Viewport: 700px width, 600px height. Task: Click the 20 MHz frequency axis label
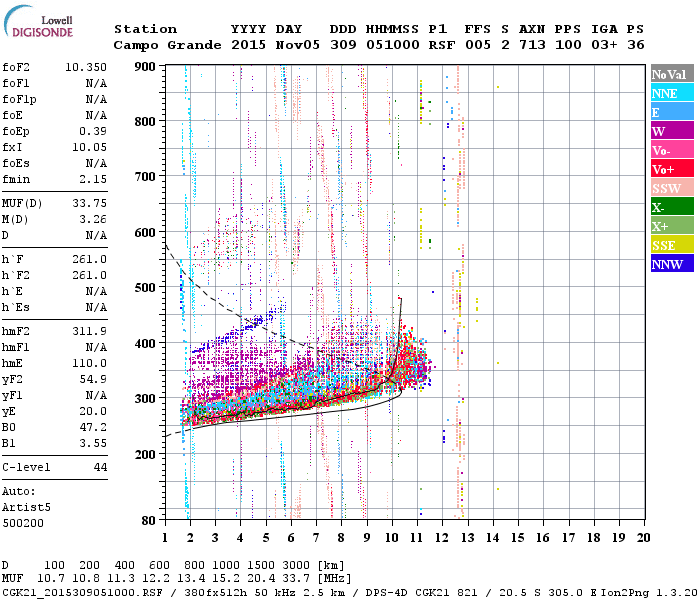(643, 538)
